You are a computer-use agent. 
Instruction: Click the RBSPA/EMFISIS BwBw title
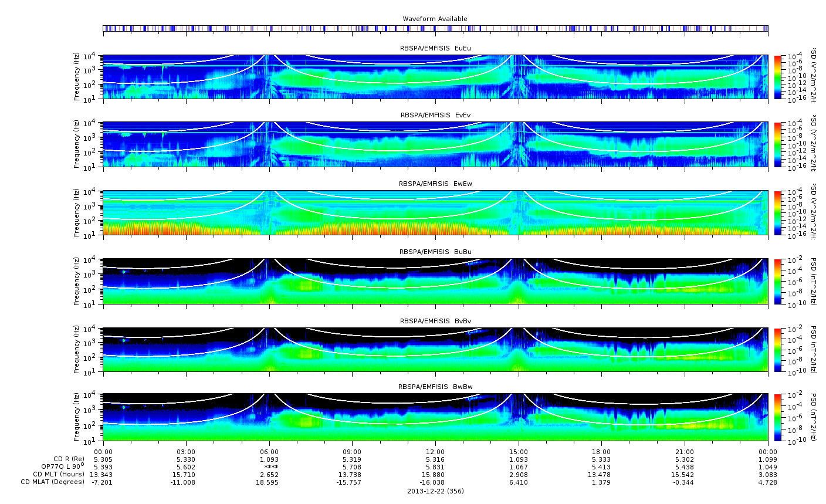pyautogui.click(x=435, y=387)
